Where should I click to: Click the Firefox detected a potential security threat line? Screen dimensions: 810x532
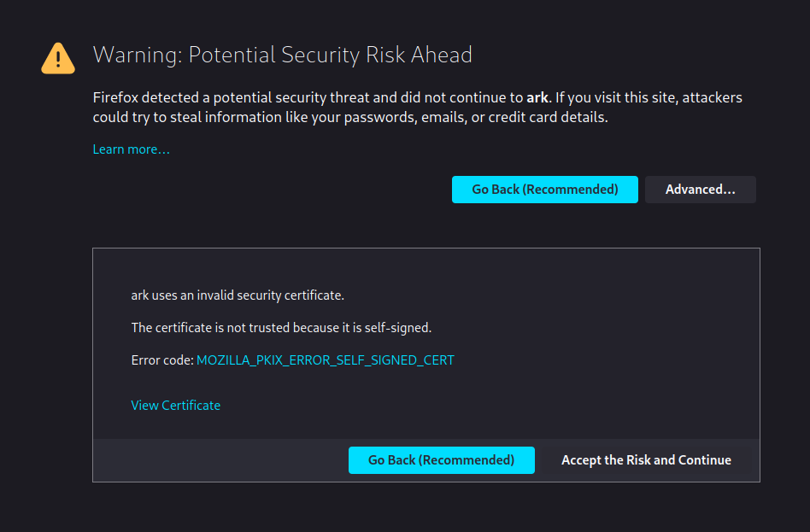tap(418, 97)
